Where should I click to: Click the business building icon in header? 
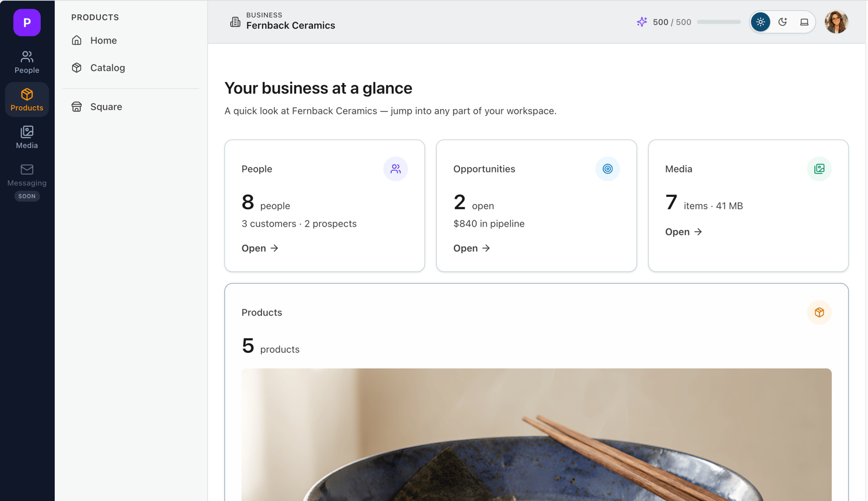[235, 22]
